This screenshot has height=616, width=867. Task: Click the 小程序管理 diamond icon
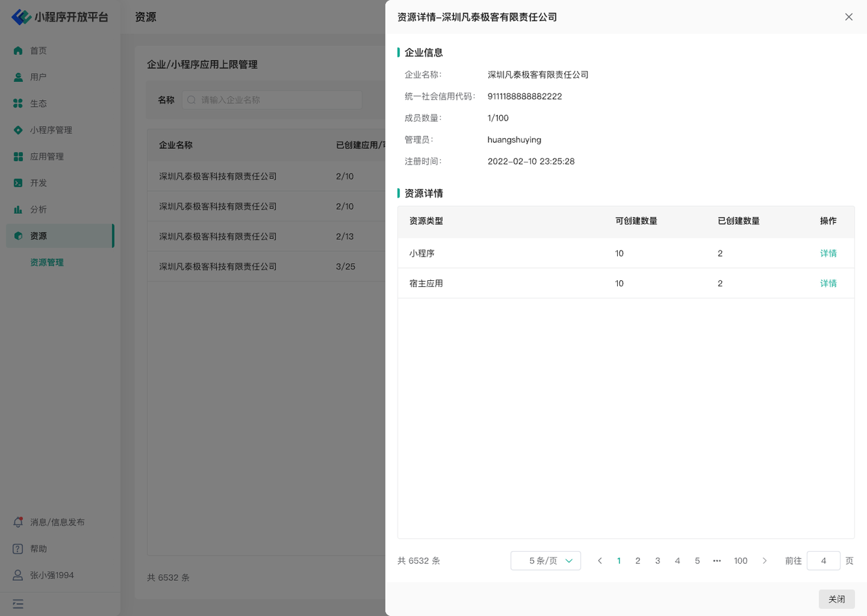18,130
